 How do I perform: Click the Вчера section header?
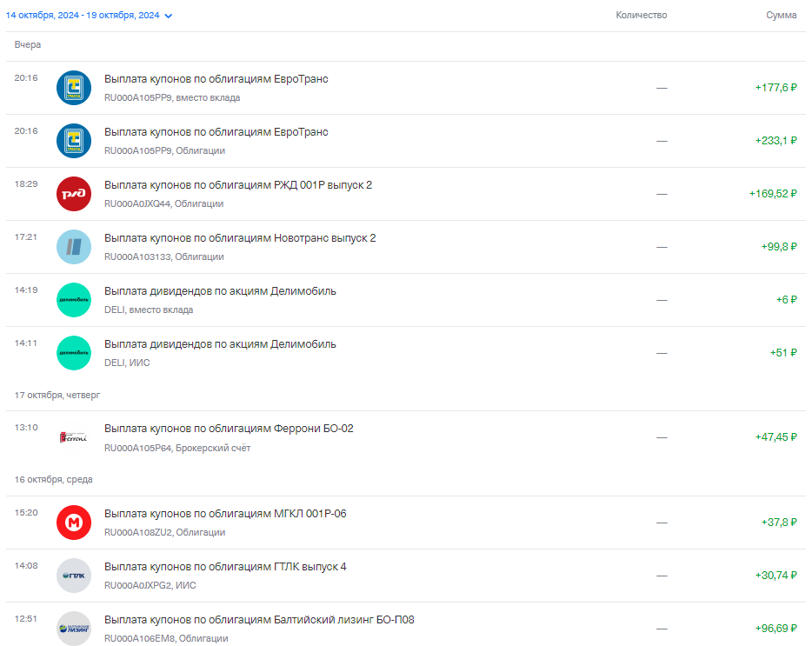pyautogui.click(x=28, y=45)
